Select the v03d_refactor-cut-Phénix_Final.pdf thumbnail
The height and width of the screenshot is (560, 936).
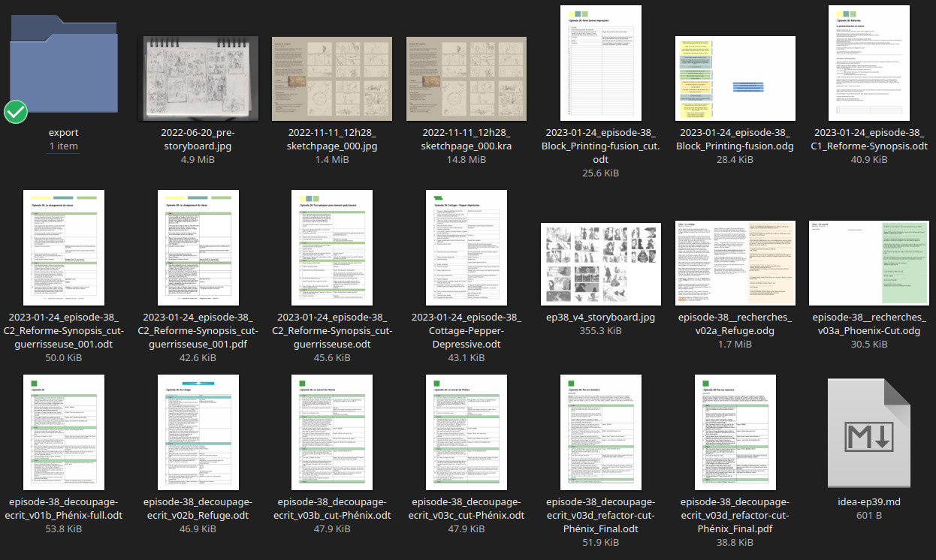pyautogui.click(x=735, y=432)
